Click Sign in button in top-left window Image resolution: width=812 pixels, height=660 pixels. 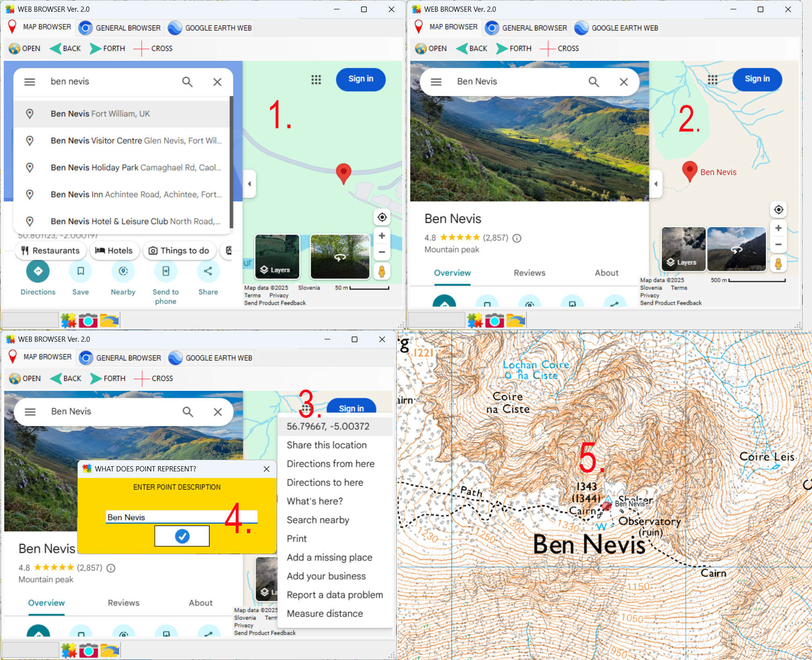click(x=361, y=79)
